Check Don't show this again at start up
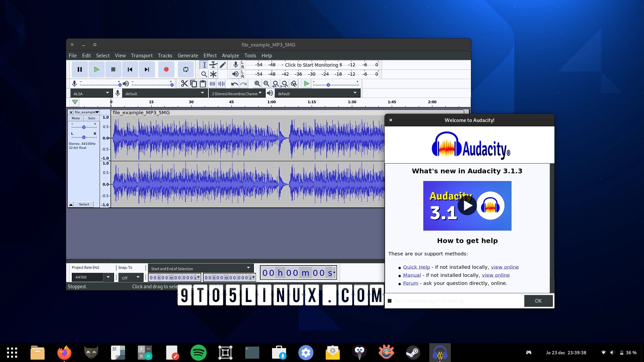This screenshot has height=362, width=644. point(389,301)
